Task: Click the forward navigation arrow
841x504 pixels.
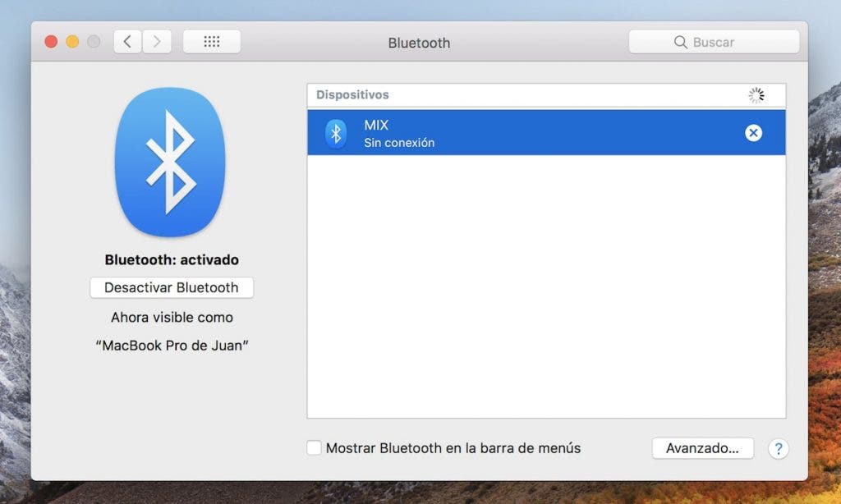Action: tap(157, 41)
